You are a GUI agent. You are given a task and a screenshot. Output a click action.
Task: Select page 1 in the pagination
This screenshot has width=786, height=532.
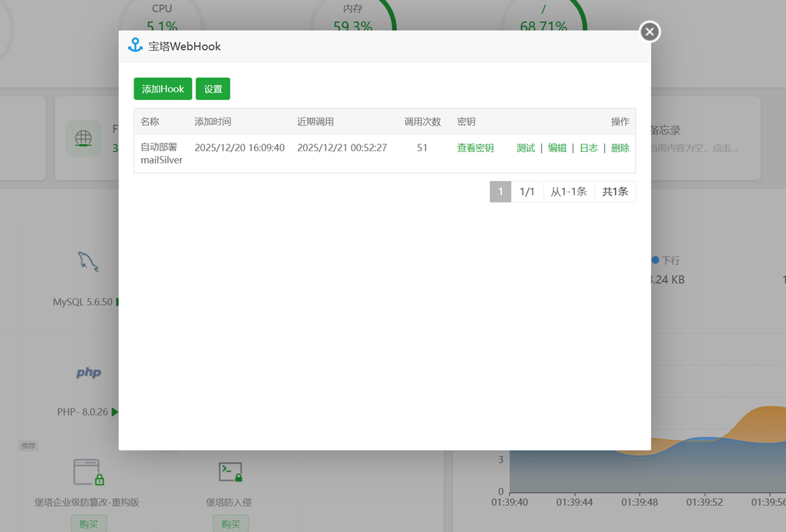(500, 192)
